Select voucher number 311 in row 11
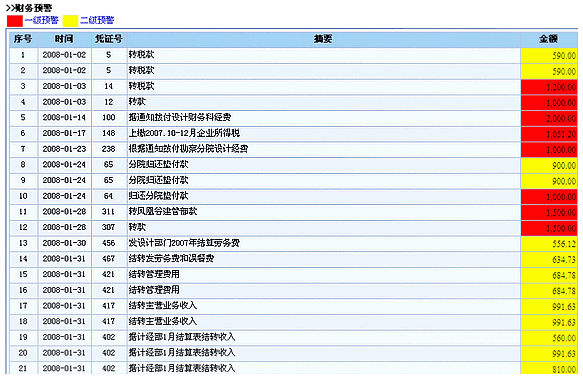 [109, 212]
